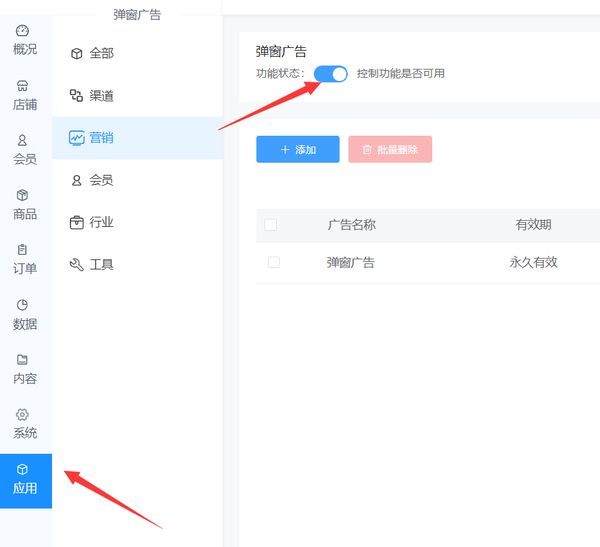This screenshot has width=600, height=547.
Task: Click the 弹窗广告 name in table row
Action: click(351, 263)
